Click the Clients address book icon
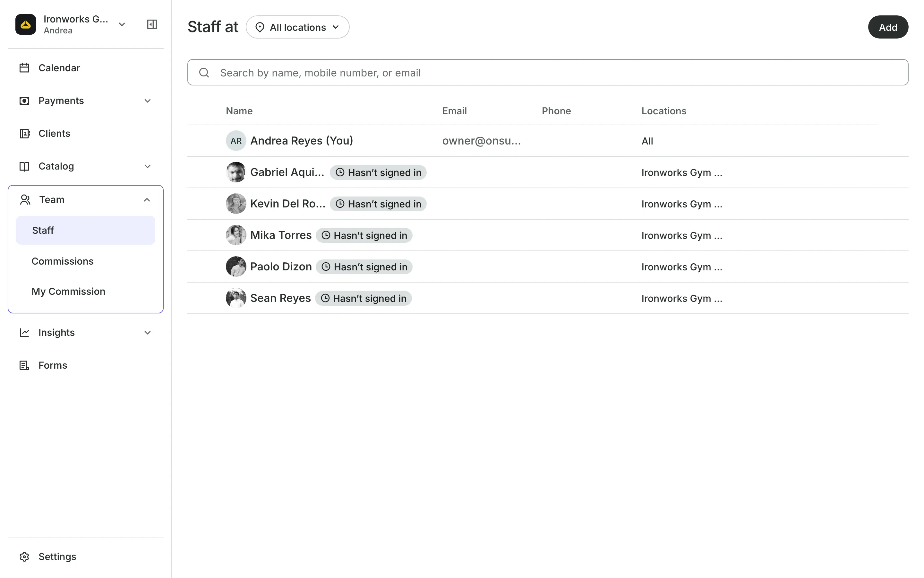924x578 pixels. [x=24, y=133]
